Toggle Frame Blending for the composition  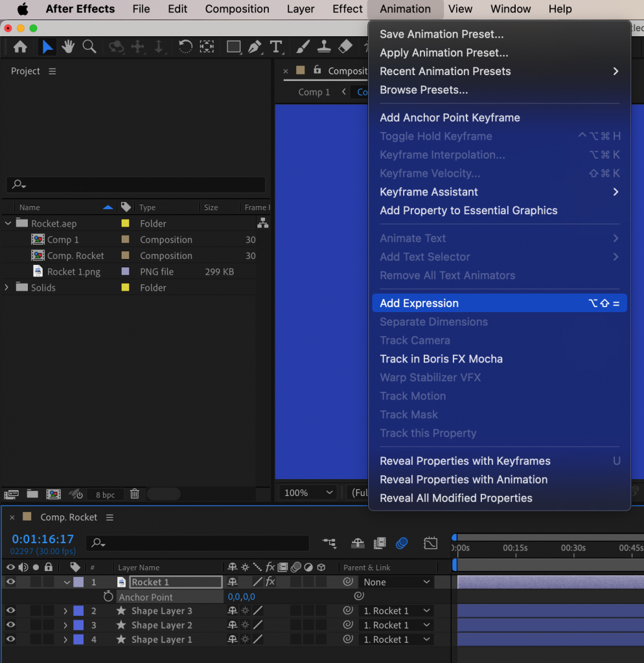click(380, 543)
